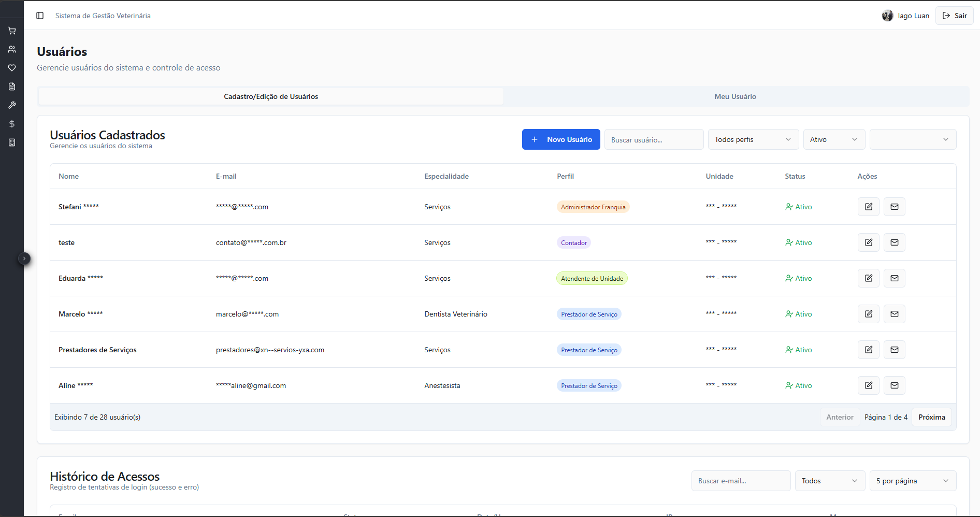The image size is (980, 517).
Task: Click the Status column header
Action: point(795,176)
